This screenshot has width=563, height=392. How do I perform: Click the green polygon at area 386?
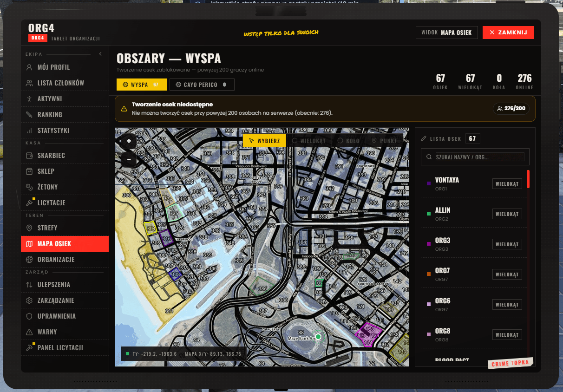[262, 287]
